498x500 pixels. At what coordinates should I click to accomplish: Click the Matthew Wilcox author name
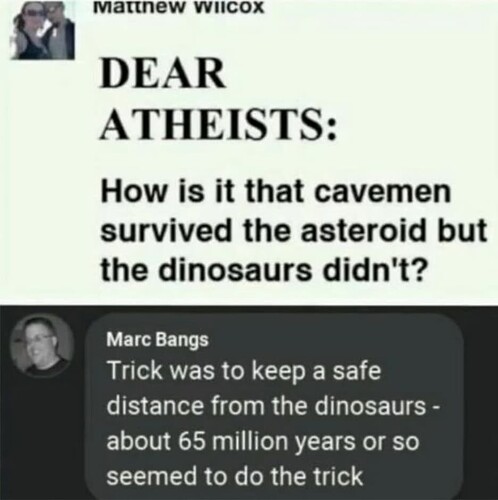tap(178, 7)
